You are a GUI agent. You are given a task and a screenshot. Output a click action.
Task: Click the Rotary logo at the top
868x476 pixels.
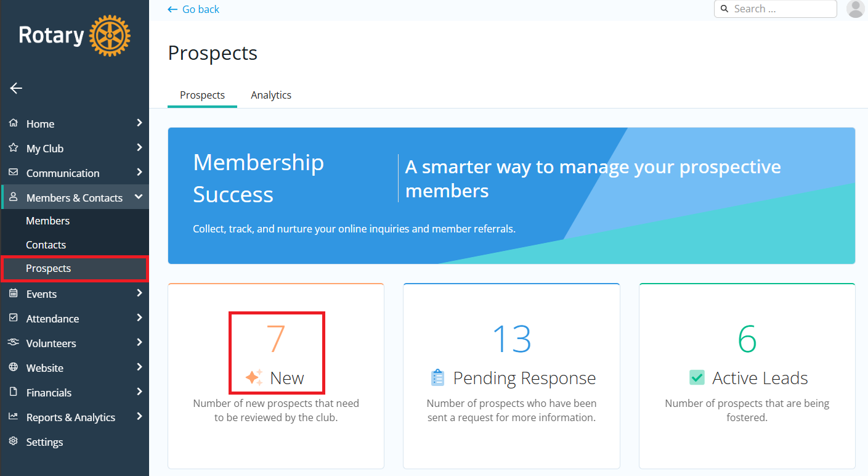pyautogui.click(x=74, y=35)
